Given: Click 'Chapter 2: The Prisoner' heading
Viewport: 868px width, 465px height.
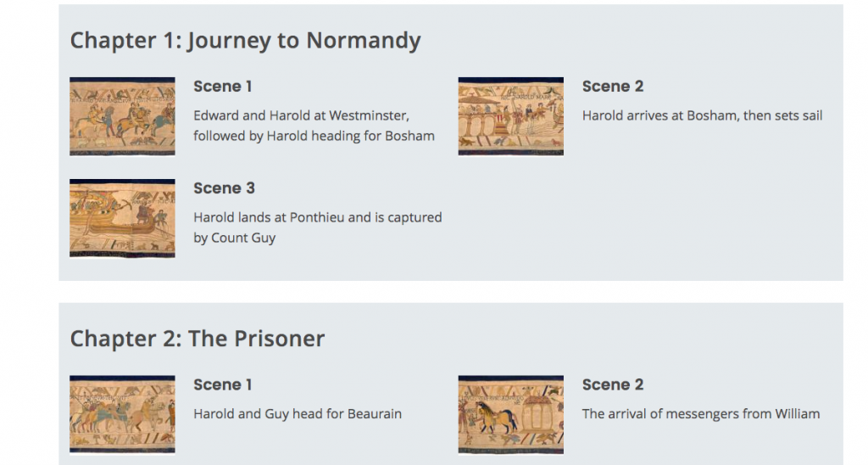Looking at the screenshot, I should pyautogui.click(x=197, y=339).
